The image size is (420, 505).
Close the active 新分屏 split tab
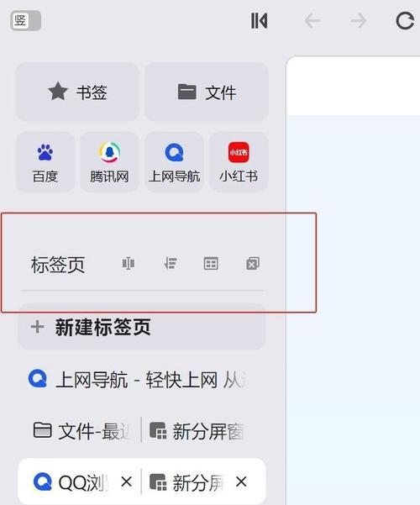point(241,482)
